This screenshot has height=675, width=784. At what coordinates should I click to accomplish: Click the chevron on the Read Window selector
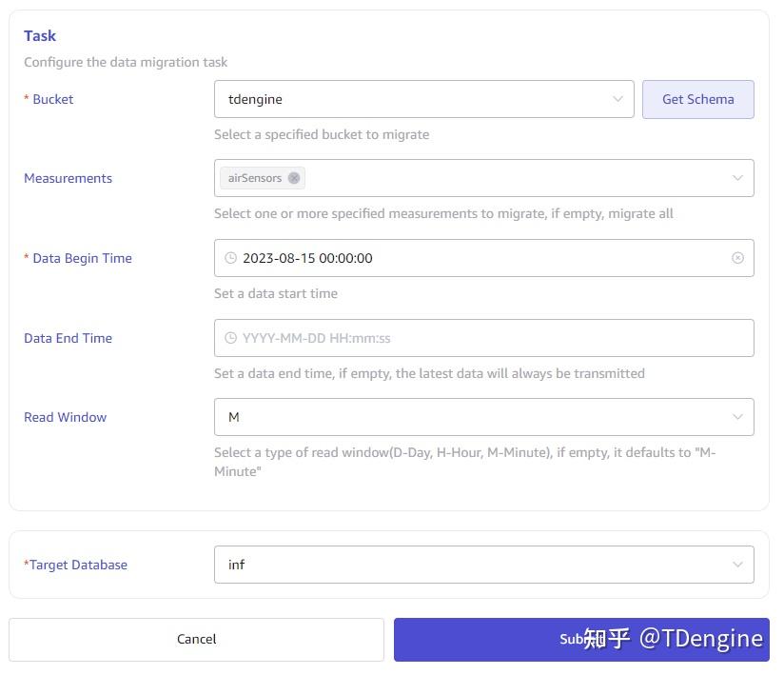[738, 416]
